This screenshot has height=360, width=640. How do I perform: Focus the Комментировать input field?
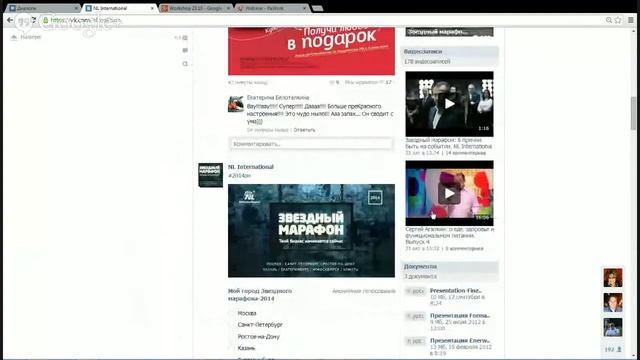click(x=311, y=144)
